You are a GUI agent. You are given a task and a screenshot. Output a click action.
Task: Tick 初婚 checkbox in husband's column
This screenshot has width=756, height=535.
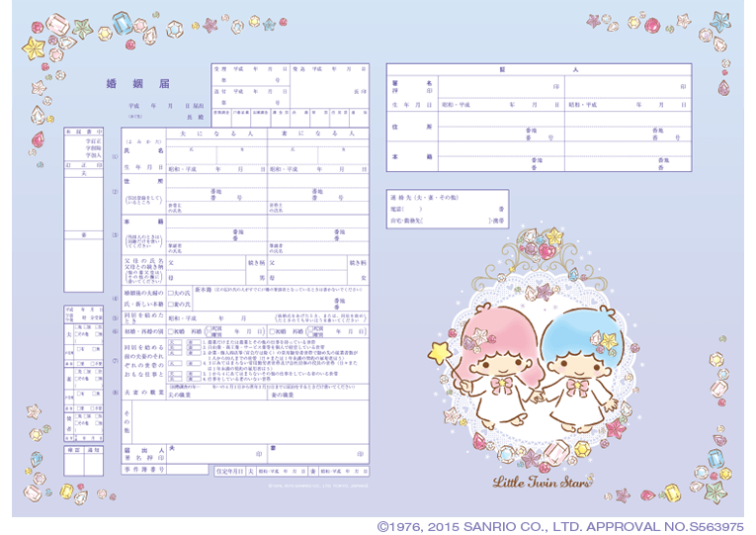171,332
